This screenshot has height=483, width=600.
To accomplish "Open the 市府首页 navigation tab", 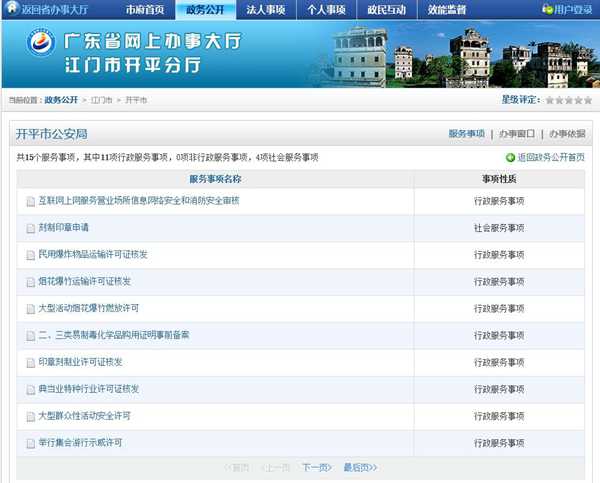I will (x=145, y=9).
